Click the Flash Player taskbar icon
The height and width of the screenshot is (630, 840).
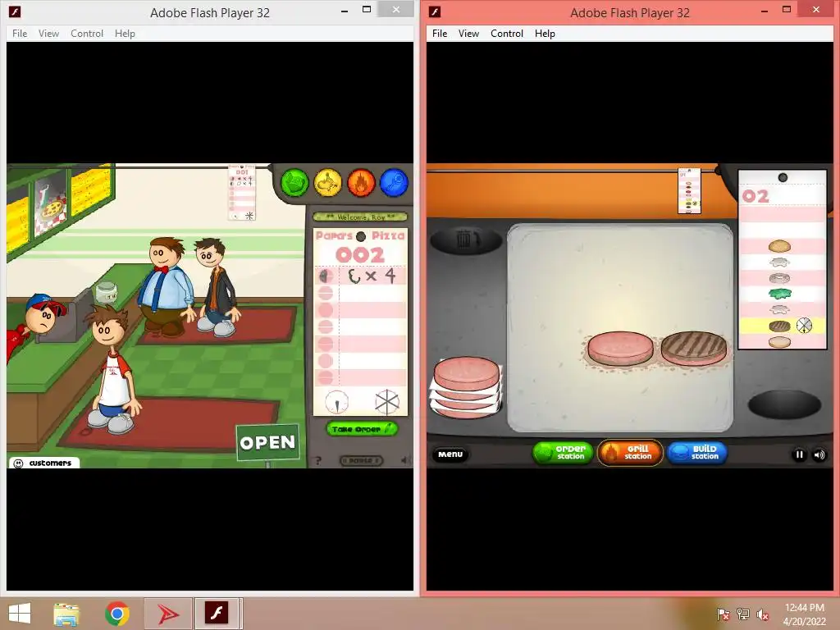pos(218,614)
